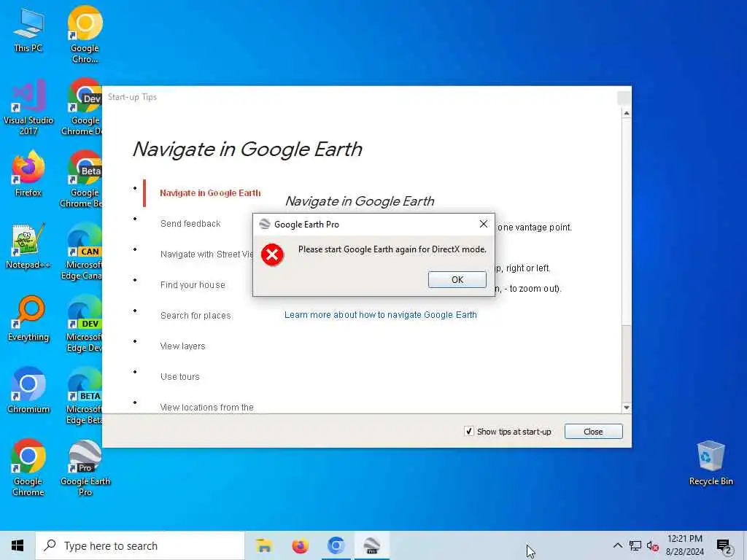747x560 pixels.
Task: Open Learn more about navigating Google Earth link
Action: (x=380, y=315)
